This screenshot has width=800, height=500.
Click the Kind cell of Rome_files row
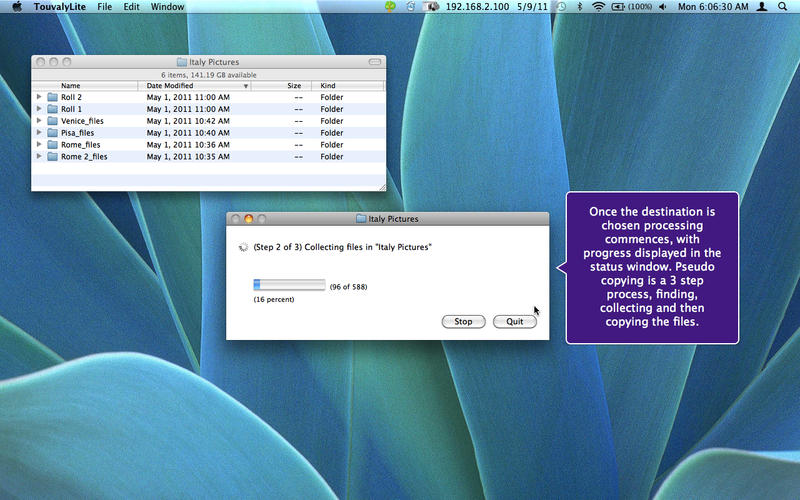pos(332,145)
